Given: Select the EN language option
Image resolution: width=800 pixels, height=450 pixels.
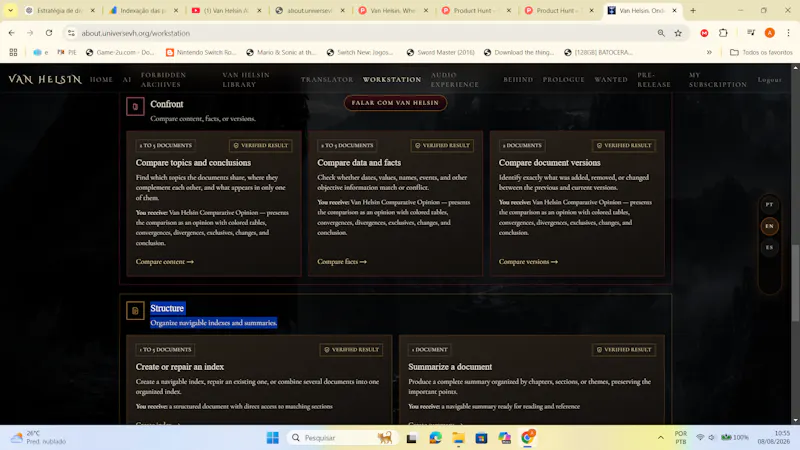Looking at the screenshot, I should tap(769, 226).
